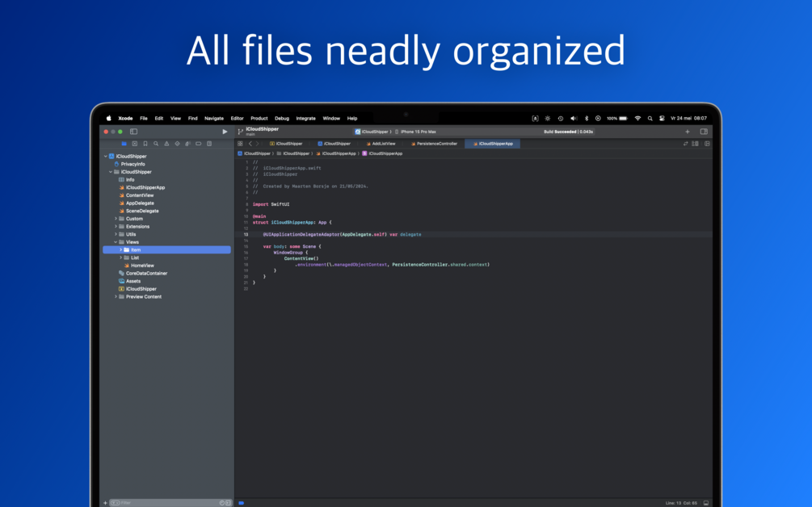Open the Apple menu
The height and width of the screenshot is (507, 812).
click(109, 119)
